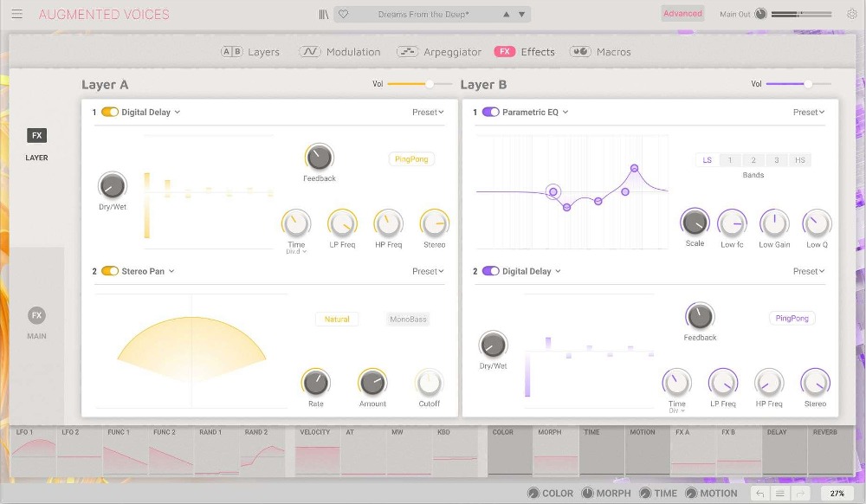The width and height of the screenshot is (866, 504).
Task: Toggle the Parametric EQ on Layer B
Action: click(x=489, y=112)
